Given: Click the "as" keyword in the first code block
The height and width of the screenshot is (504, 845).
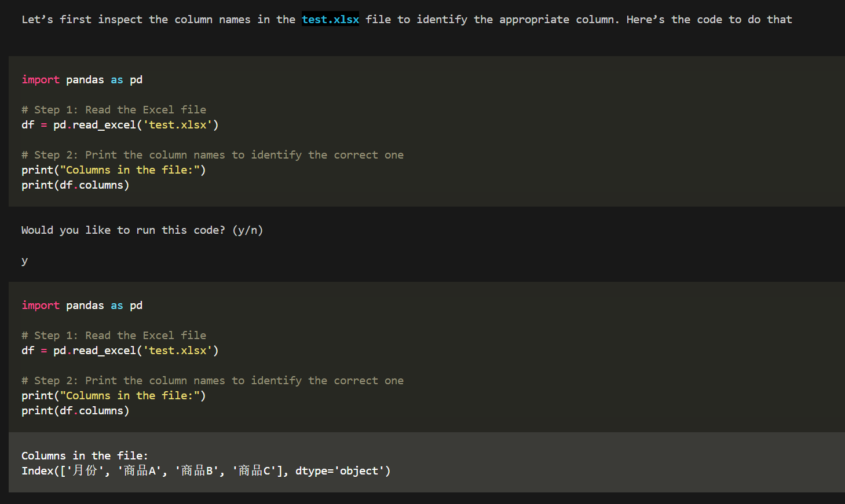Looking at the screenshot, I should tap(117, 80).
